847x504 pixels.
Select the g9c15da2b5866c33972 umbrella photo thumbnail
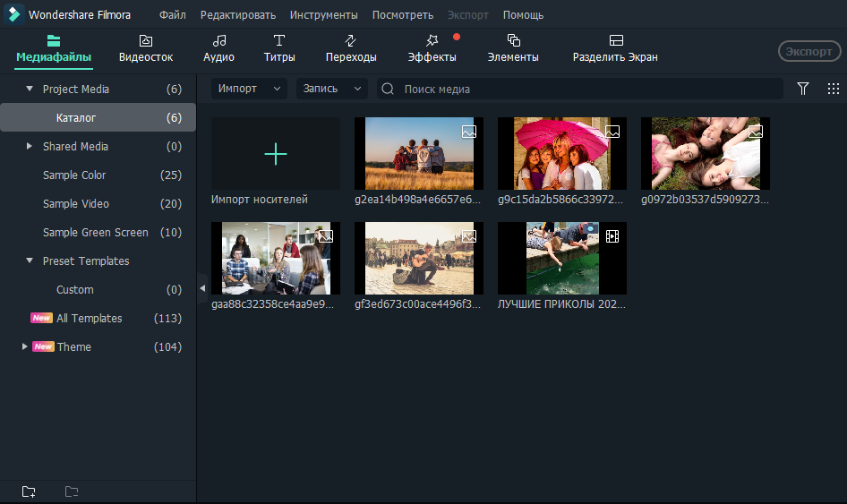[561, 153]
